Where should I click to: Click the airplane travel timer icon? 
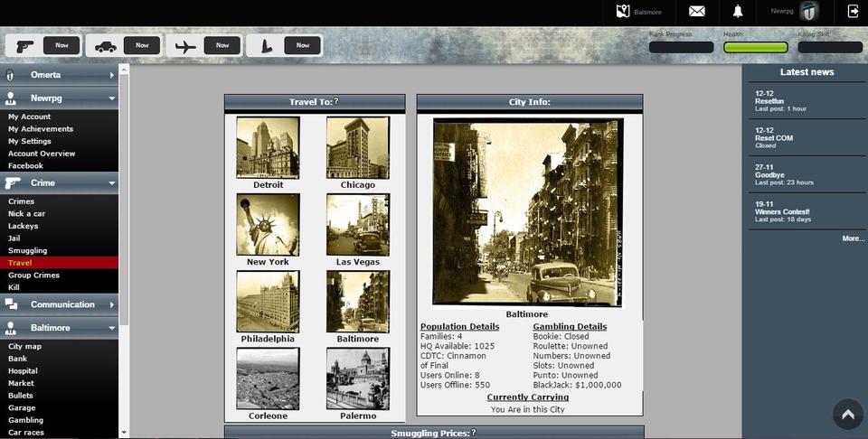click(185, 46)
